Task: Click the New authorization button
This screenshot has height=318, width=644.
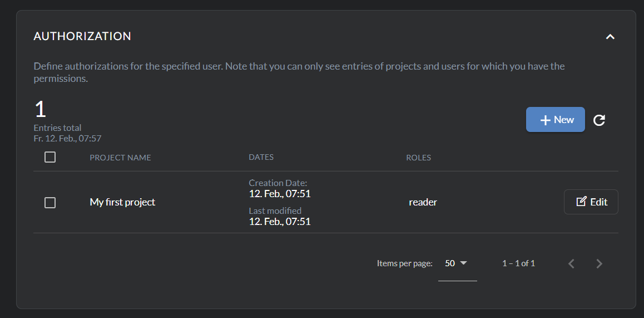Action: click(555, 120)
